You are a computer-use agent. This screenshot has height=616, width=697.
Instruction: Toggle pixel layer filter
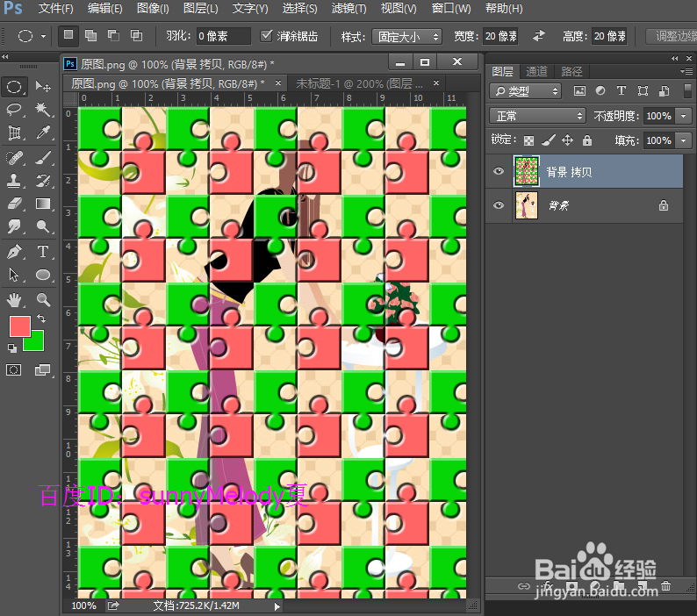click(579, 91)
